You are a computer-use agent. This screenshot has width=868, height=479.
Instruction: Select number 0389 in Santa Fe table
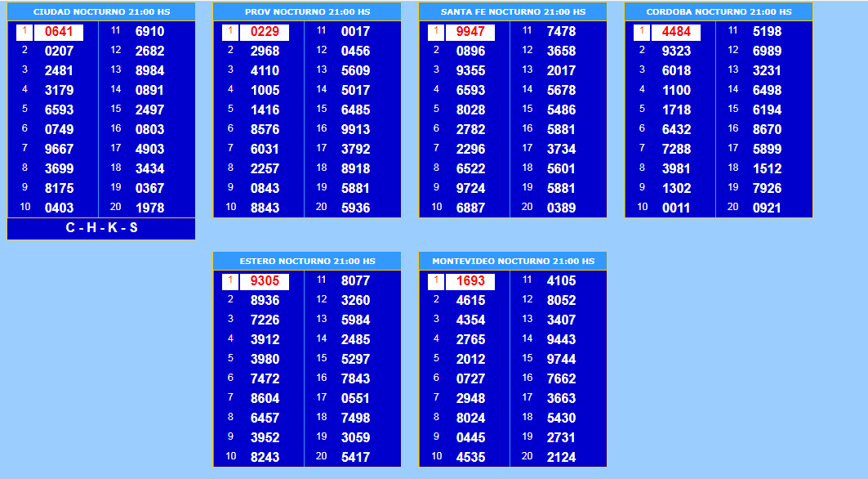pyautogui.click(x=561, y=208)
